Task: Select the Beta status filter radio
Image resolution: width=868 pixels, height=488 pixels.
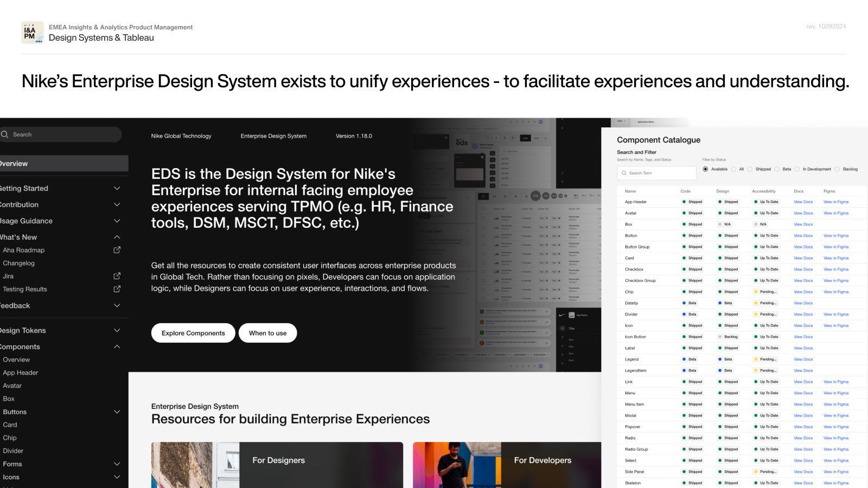Action: coord(777,169)
